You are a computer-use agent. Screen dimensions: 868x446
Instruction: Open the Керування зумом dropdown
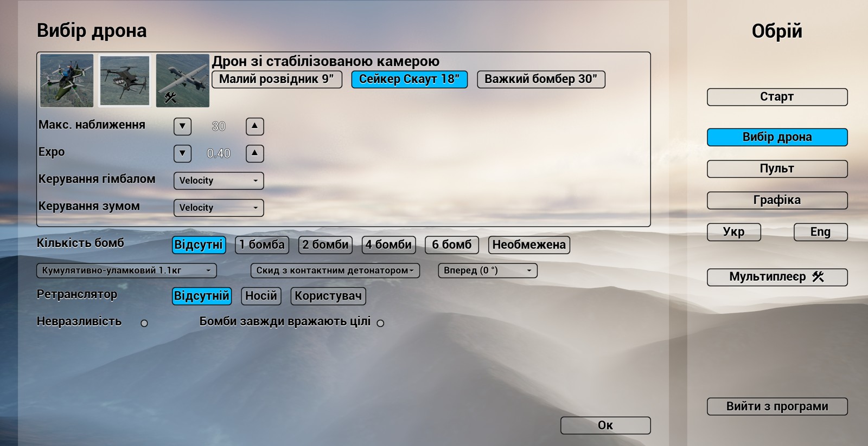point(219,208)
